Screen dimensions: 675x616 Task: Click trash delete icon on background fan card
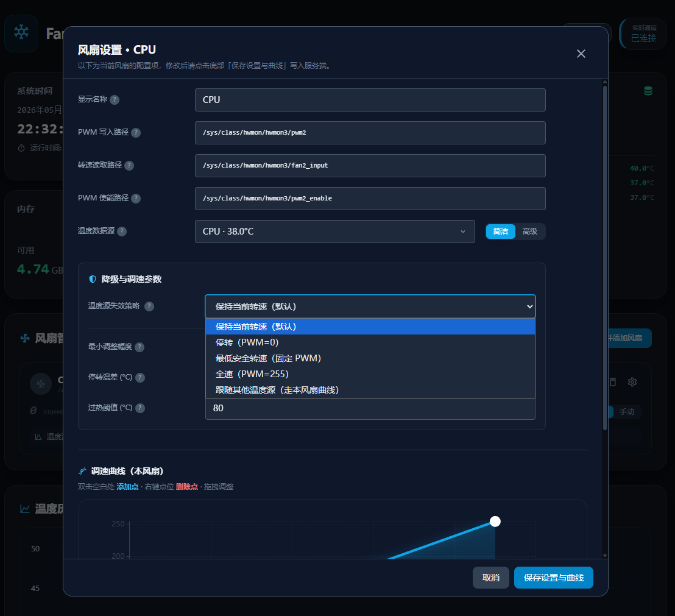coord(613,382)
